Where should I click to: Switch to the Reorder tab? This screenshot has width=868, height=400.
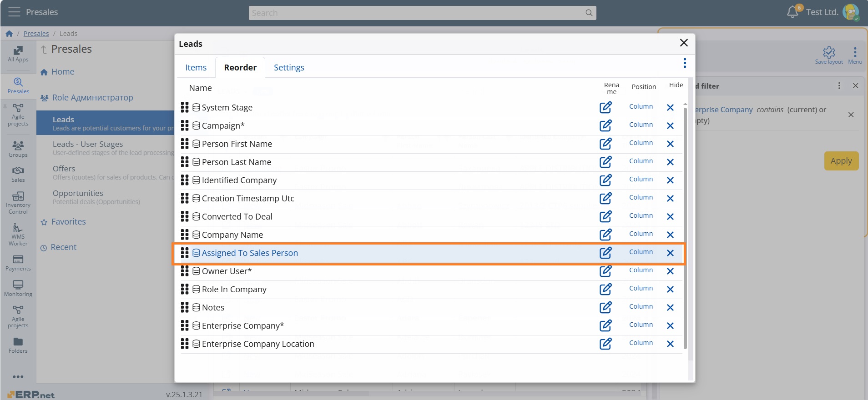pyautogui.click(x=240, y=67)
